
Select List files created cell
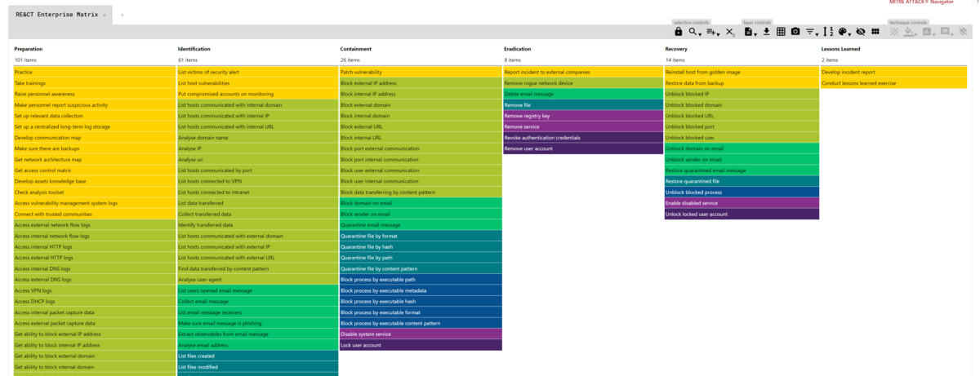coord(257,356)
